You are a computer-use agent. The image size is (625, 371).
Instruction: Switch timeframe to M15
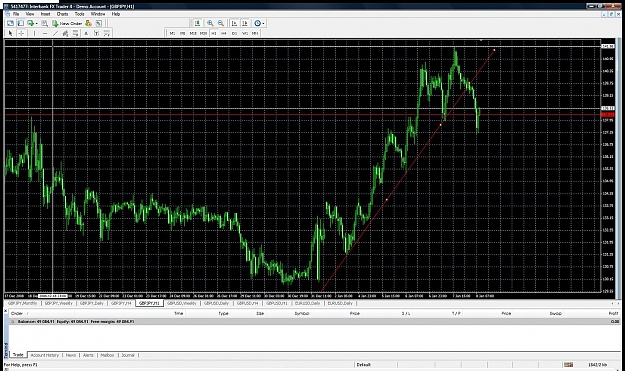193,33
